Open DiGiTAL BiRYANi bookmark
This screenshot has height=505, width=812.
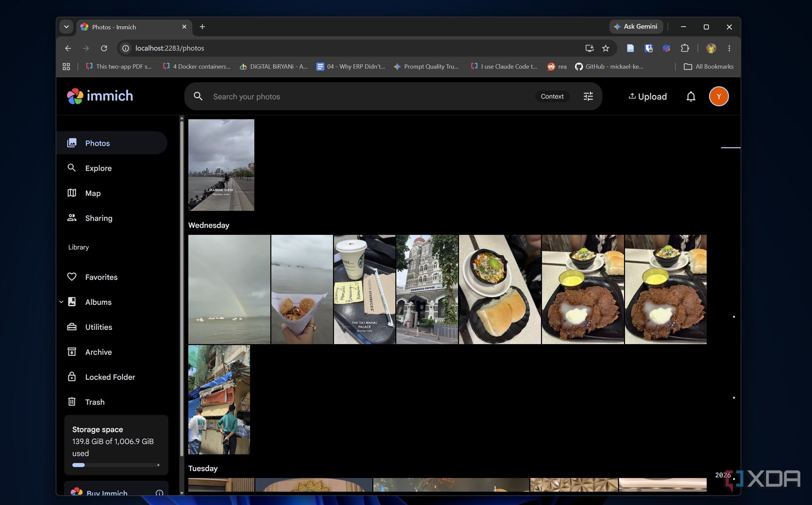[x=274, y=67]
